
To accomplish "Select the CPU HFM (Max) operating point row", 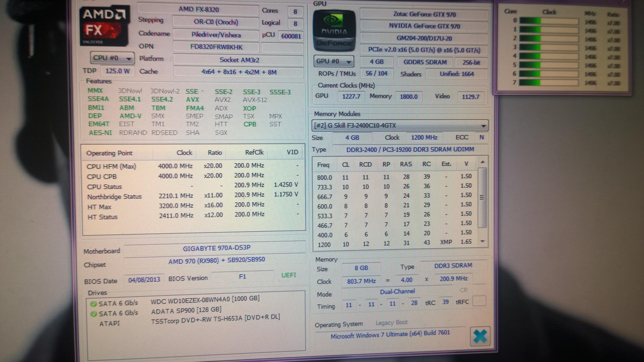I will tap(193, 166).
